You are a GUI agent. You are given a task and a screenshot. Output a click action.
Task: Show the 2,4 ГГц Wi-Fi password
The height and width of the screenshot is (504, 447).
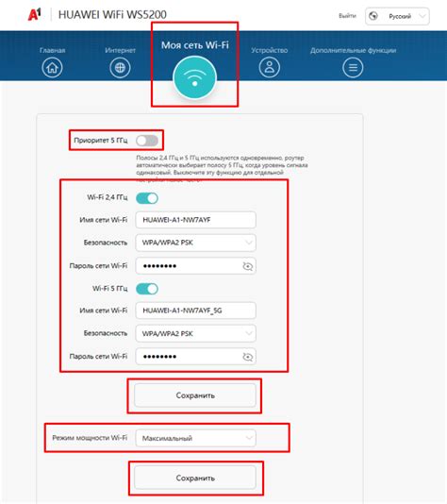(248, 266)
